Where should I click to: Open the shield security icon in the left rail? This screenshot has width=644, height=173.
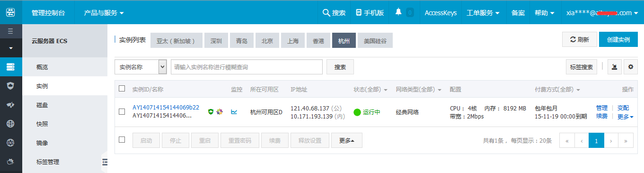point(10,86)
